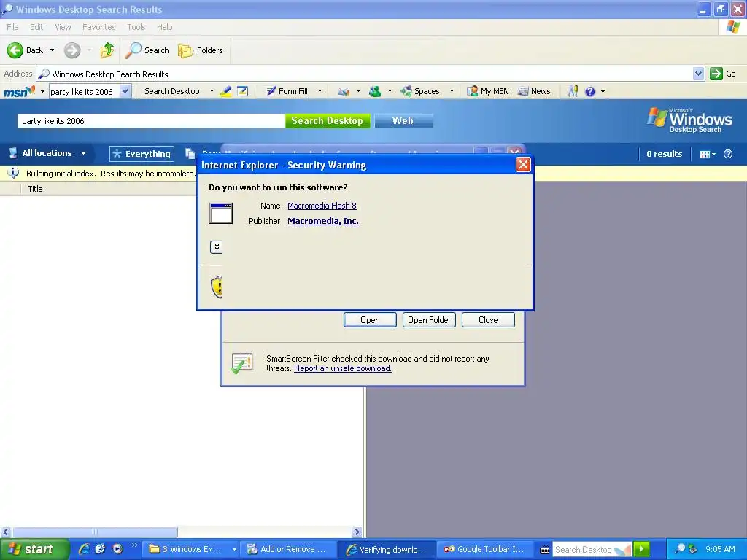This screenshot has height=560, width=747.
Task: Click the News toolbar button
Action: [x=534, y=91]
